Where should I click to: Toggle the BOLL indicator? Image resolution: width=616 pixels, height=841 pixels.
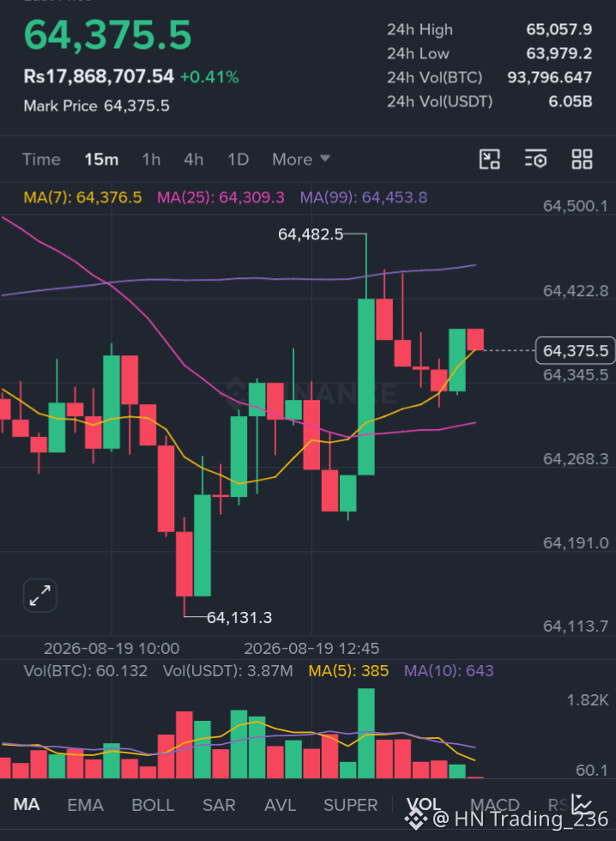click(x=153, y=805)
